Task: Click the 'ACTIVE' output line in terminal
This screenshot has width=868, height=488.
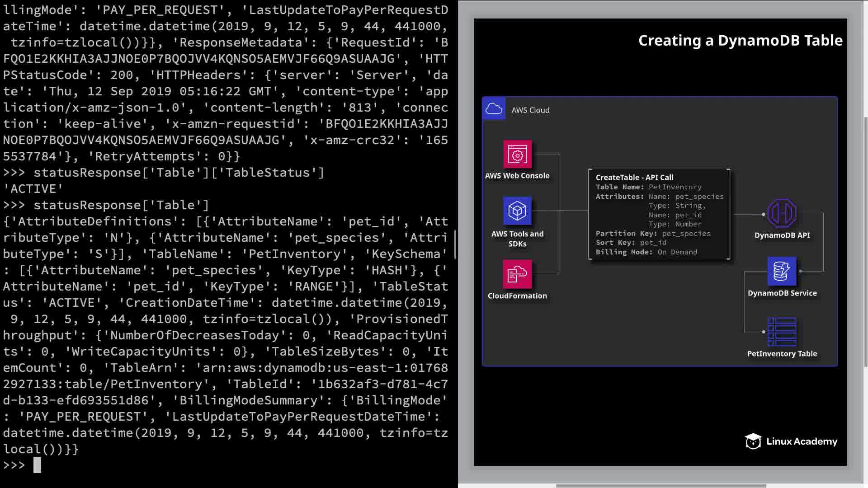Action: point(33,189)
